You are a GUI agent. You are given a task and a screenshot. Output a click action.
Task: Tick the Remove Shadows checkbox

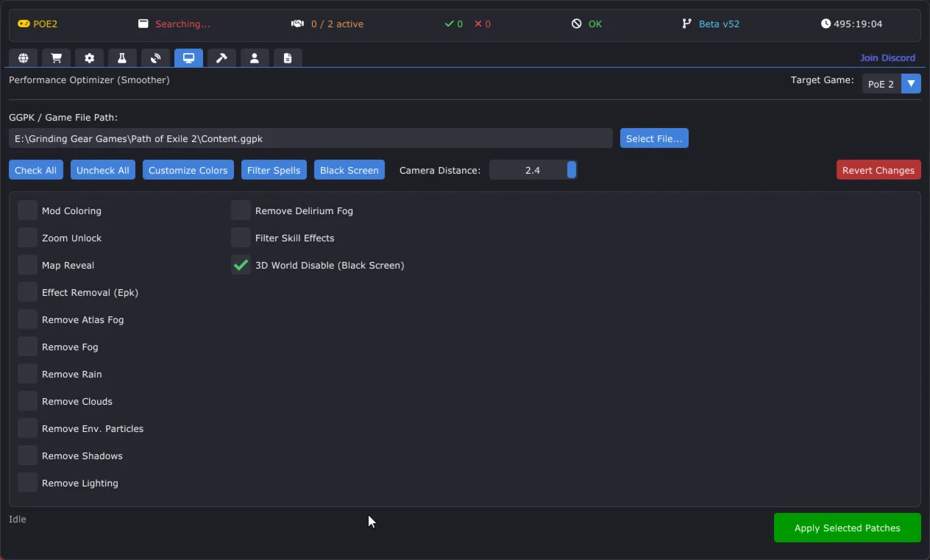click(x=28, y=456)
